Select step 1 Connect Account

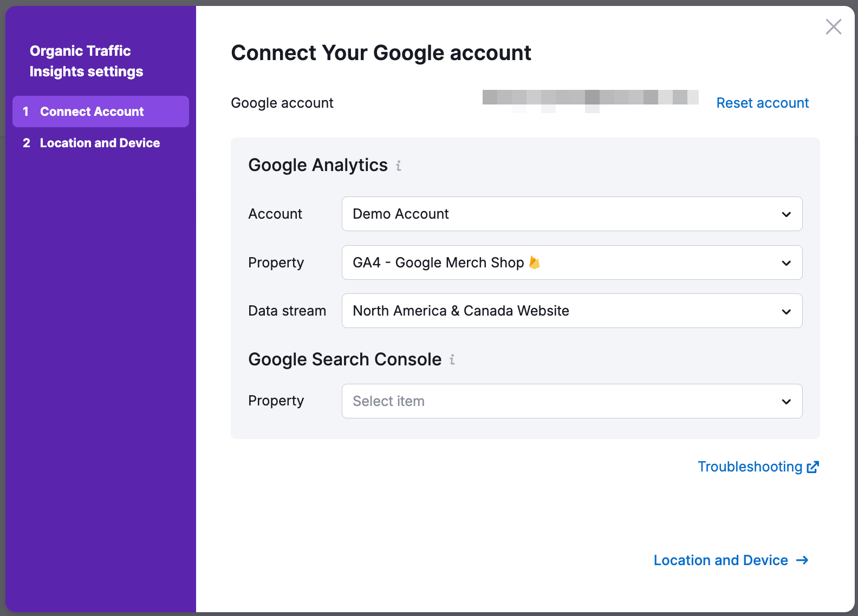[x=101, y=112]
